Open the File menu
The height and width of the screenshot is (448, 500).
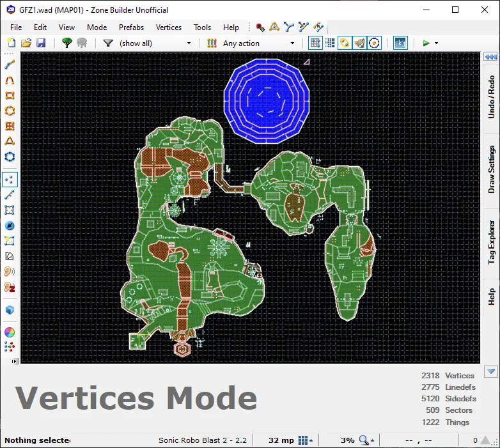click(16, 27)
